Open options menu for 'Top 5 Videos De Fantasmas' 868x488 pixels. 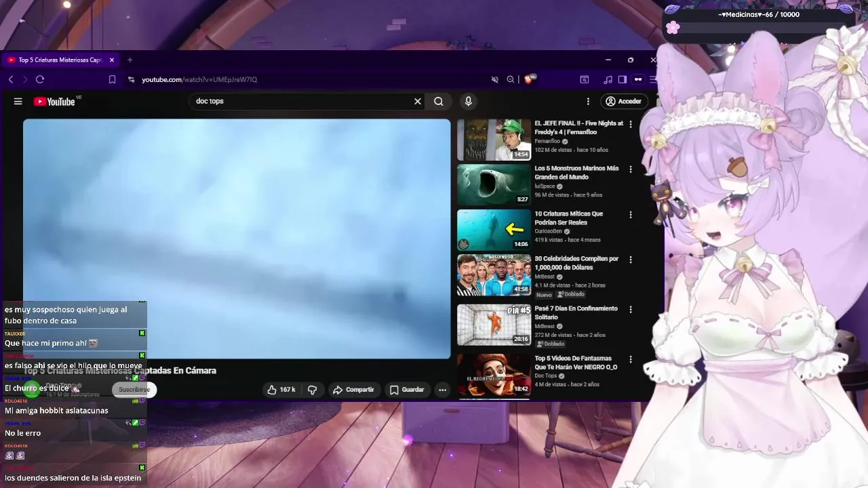click(x=631, y=359)
